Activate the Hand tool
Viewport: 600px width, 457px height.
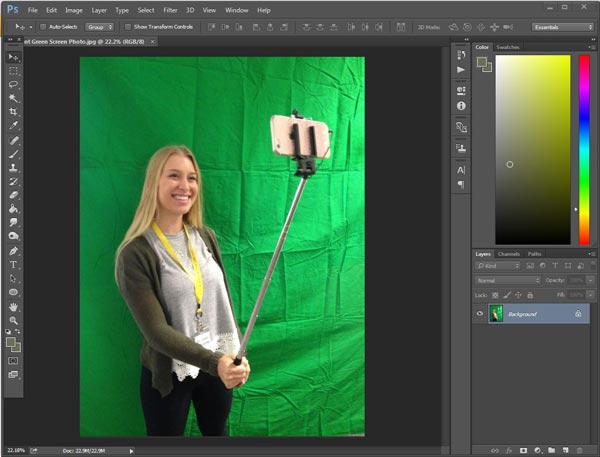(13, 306)
